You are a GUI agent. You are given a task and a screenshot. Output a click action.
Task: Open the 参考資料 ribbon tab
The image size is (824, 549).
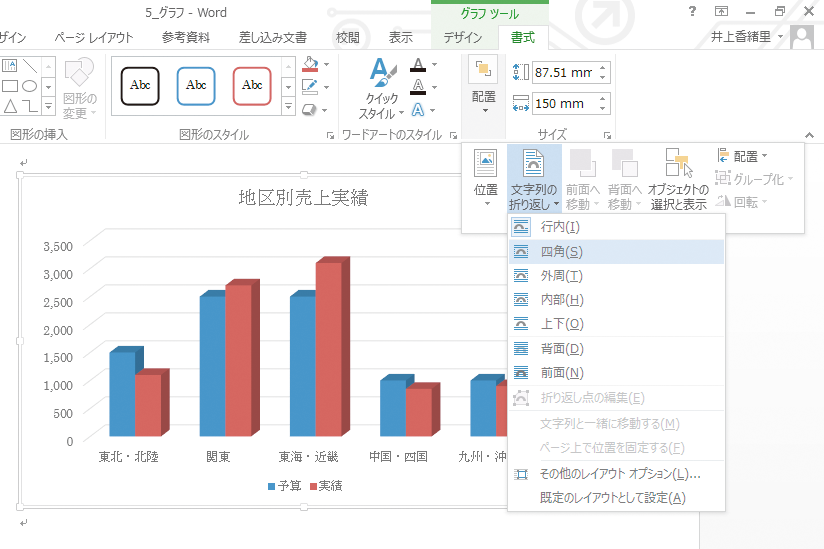[x=186, y=37]
